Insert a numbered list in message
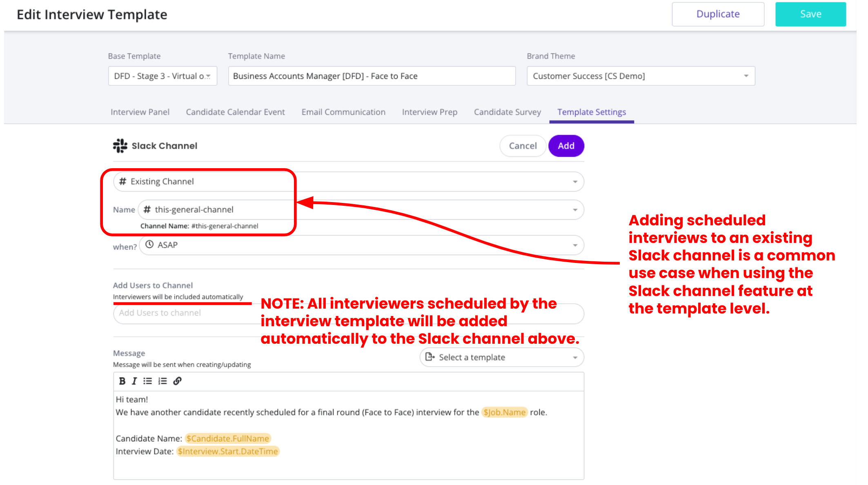 coord(162,381)
